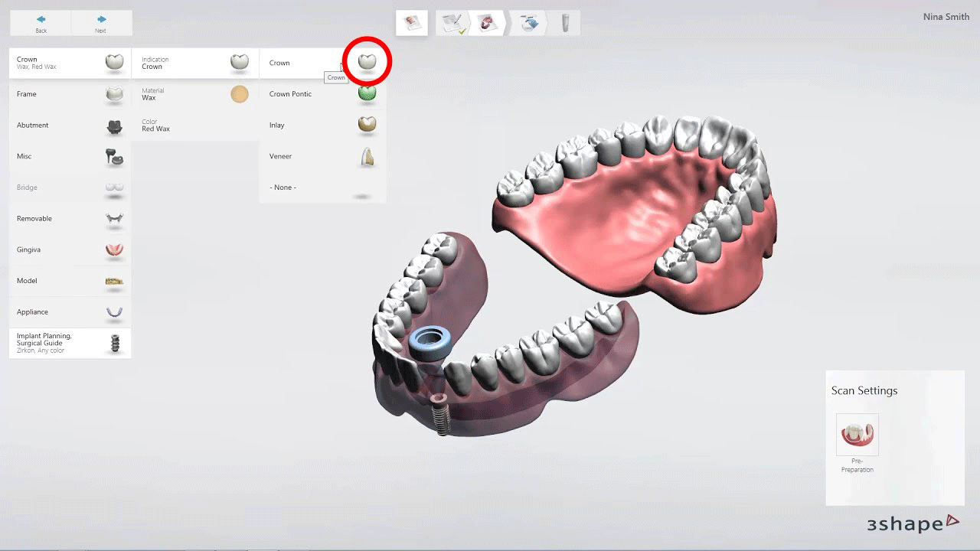
Task: Select the Inlay indication icon
Action: coord(367,125)
